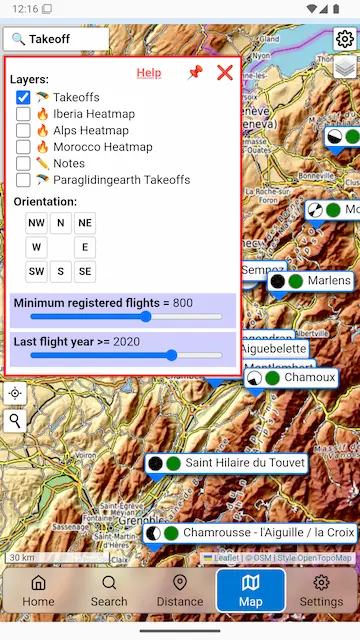
Task: Close the layers panel with red X
Action: point(225,73)
